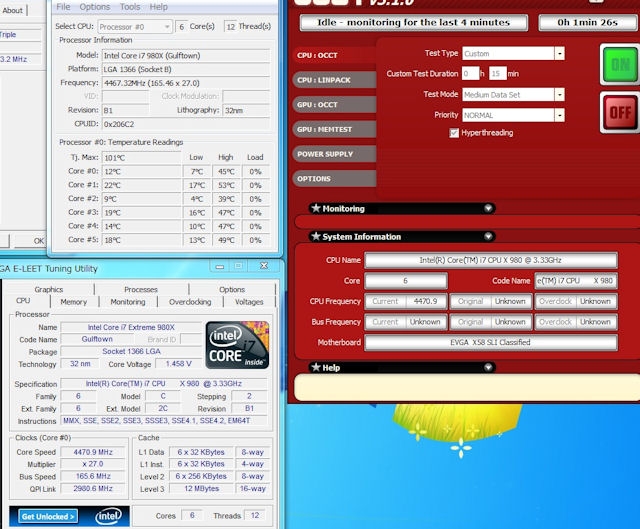Open the File menu in the temperature monitor
The image size is (640, 529).
click(63, 7)
